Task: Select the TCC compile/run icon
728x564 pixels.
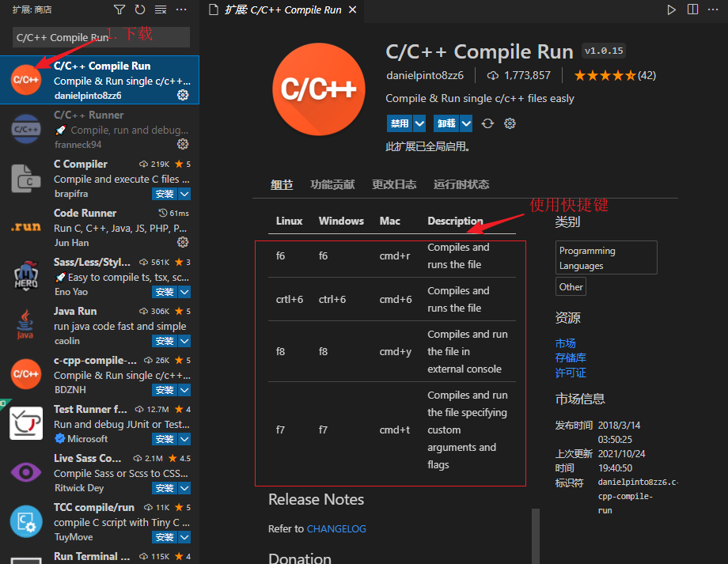Action: 26,521
